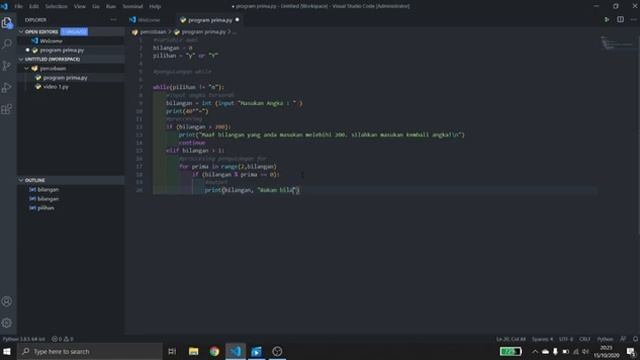
Task: Click the unsaved badge button in Open Editors
Action: point(74,31)
